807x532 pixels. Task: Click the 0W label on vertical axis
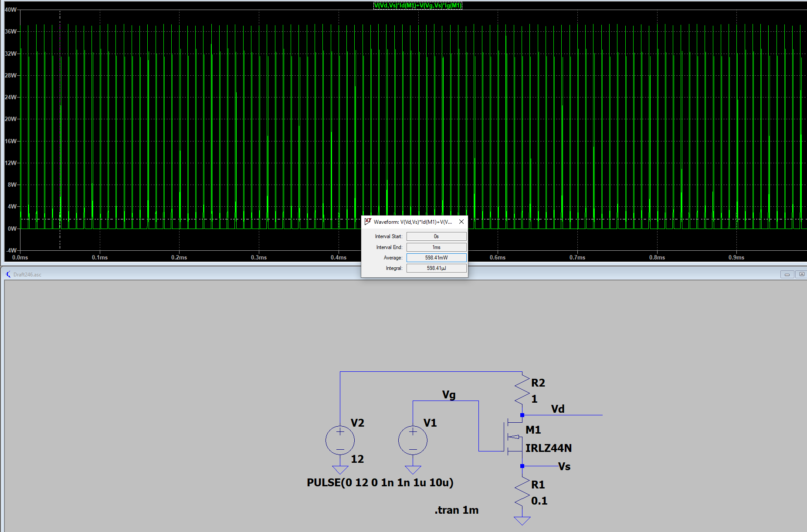12,229
